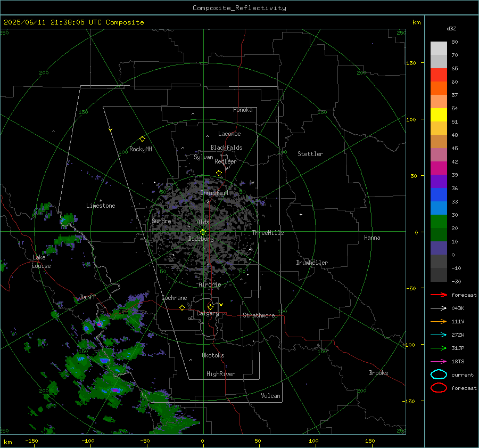This screenshot has width=479, height=448.
Task: Click the Strathmore label
Action: (259, 315)
